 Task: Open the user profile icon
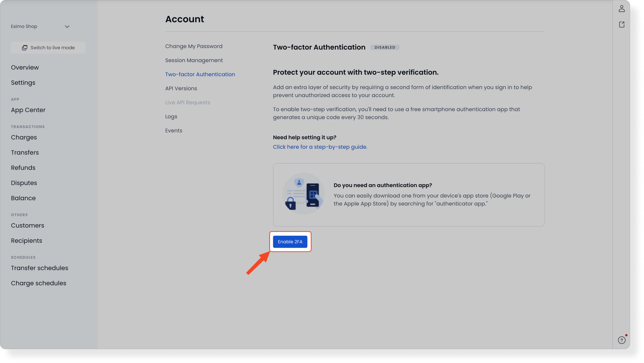(622, 8)
